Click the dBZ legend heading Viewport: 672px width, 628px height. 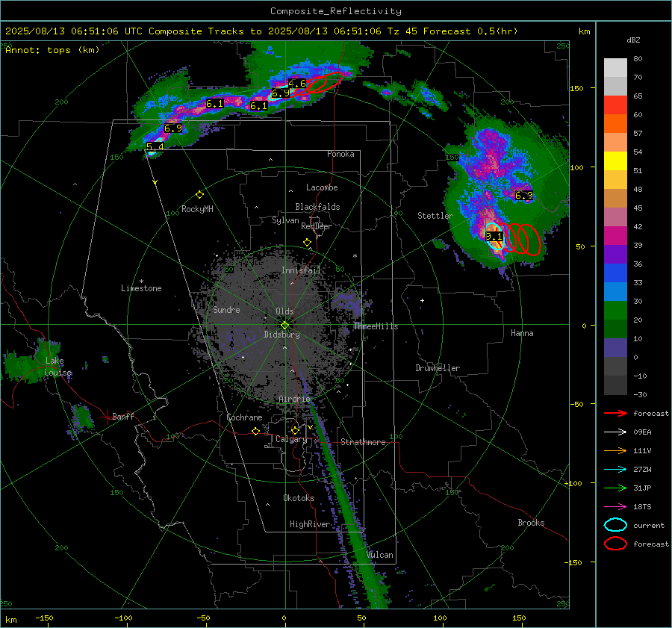(x=633, y=40)
